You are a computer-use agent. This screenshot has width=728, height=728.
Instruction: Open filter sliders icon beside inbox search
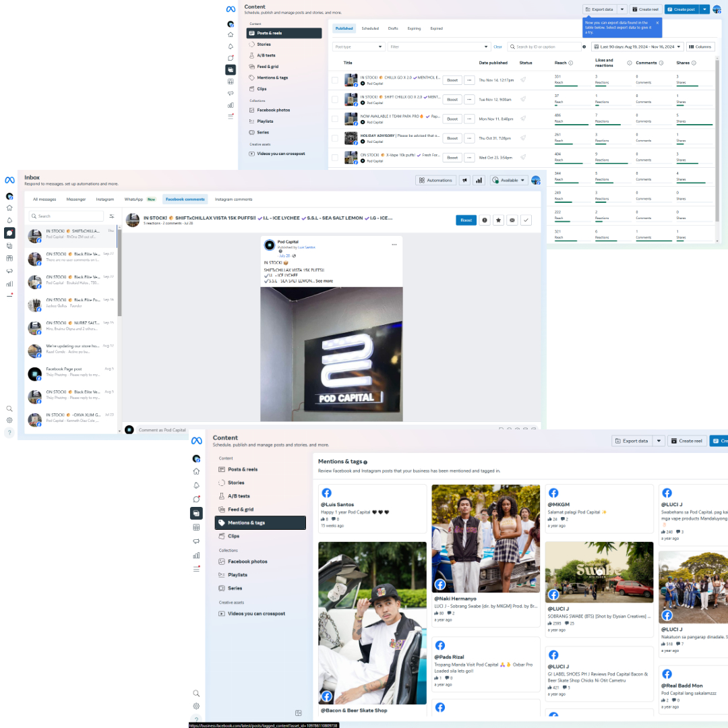coord(112,216)
